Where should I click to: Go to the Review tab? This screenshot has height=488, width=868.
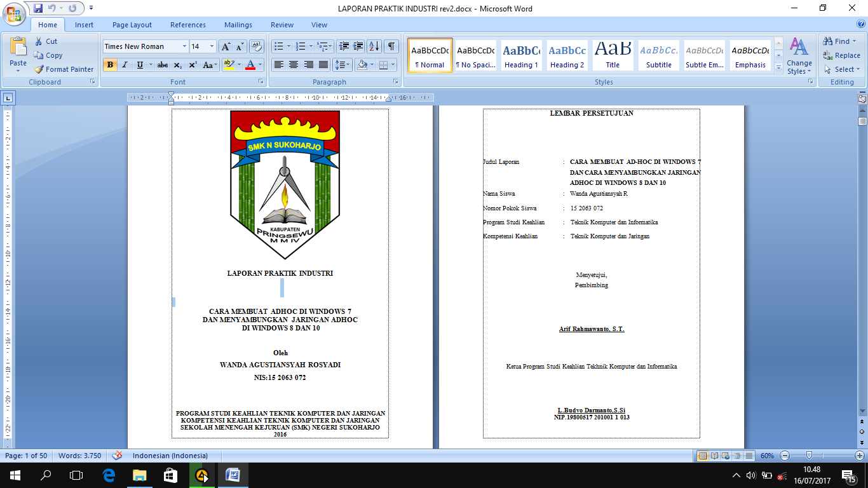click(x=282, y=25)
